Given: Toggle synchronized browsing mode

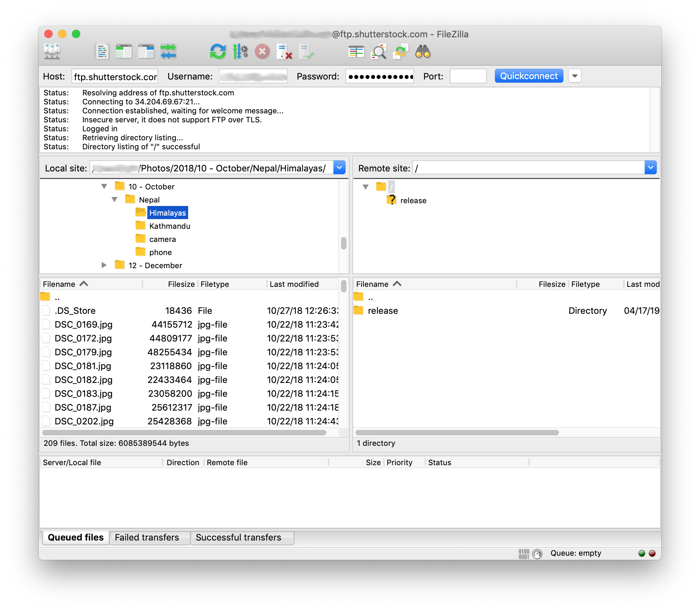Looking at the screenshot, I should (401, 52).
